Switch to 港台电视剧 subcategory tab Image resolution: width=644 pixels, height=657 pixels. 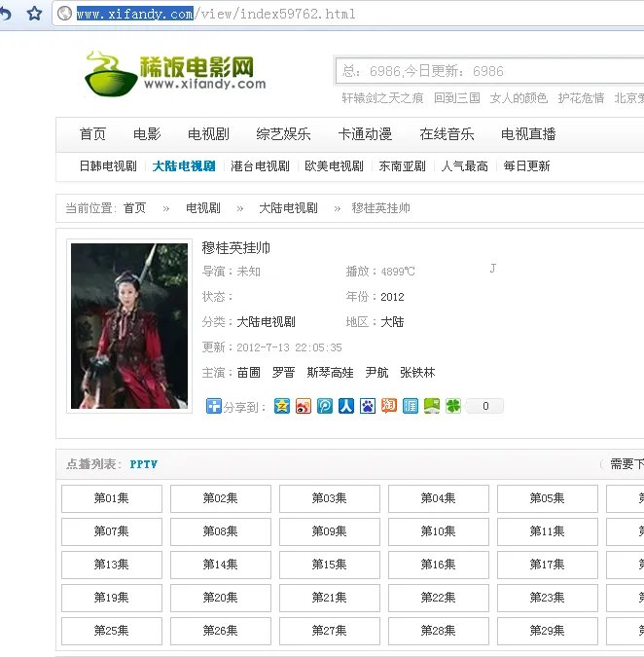[x=260, y=166]
